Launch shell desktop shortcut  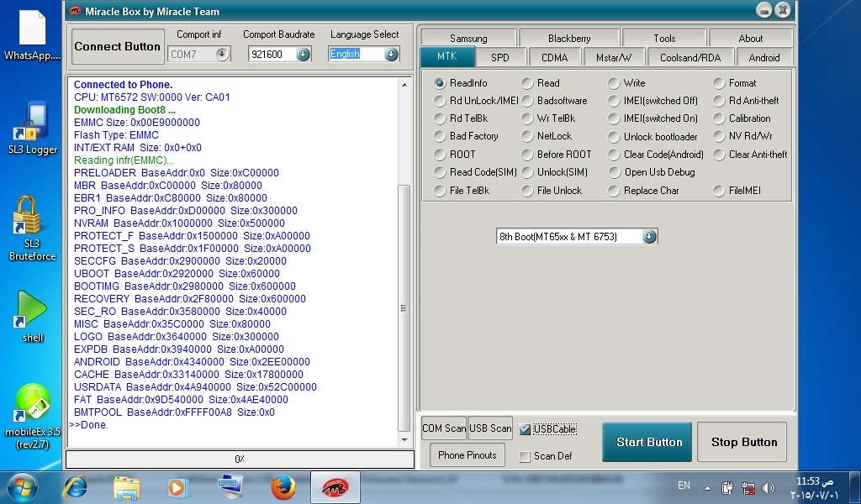point(32,317)
